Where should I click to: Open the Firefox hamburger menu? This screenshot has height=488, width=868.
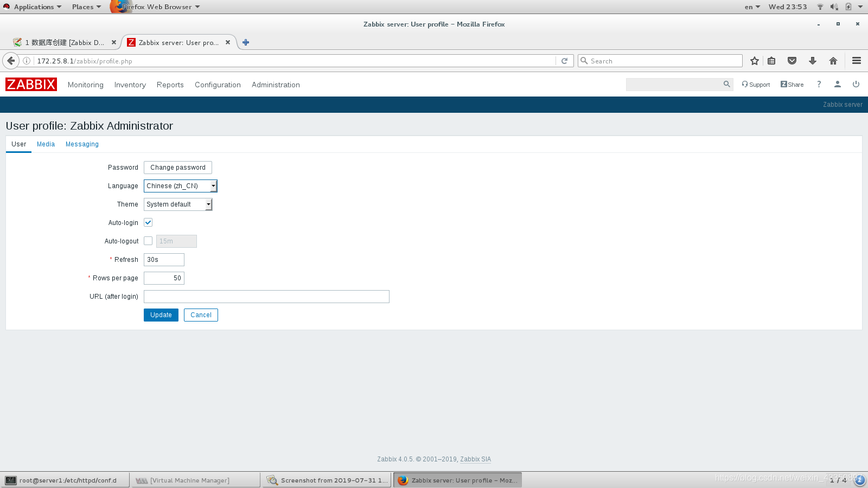point(857,61)
